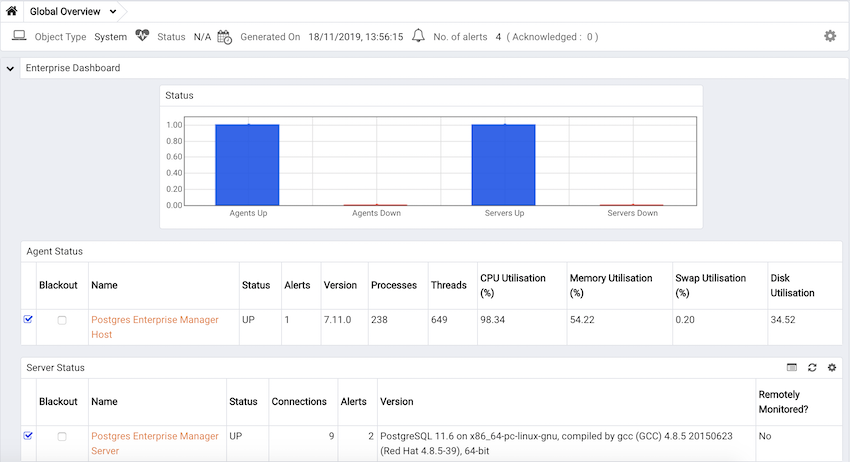The image size is (850, 462).
Task: Click the Acknowledged count text
Action: (552, 37)
